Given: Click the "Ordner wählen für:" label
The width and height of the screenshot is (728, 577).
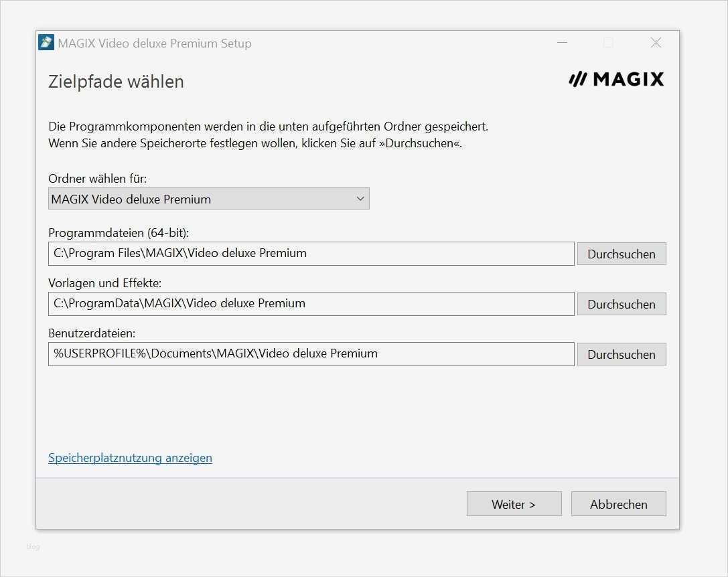Looking at the screenshot, I should tap(98, 179).
